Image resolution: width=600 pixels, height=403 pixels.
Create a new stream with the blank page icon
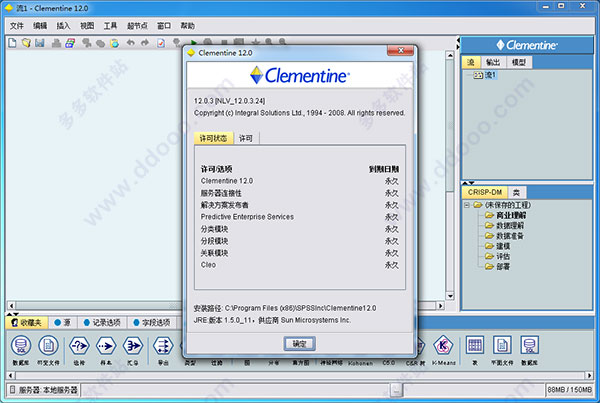tap(12, 42)
